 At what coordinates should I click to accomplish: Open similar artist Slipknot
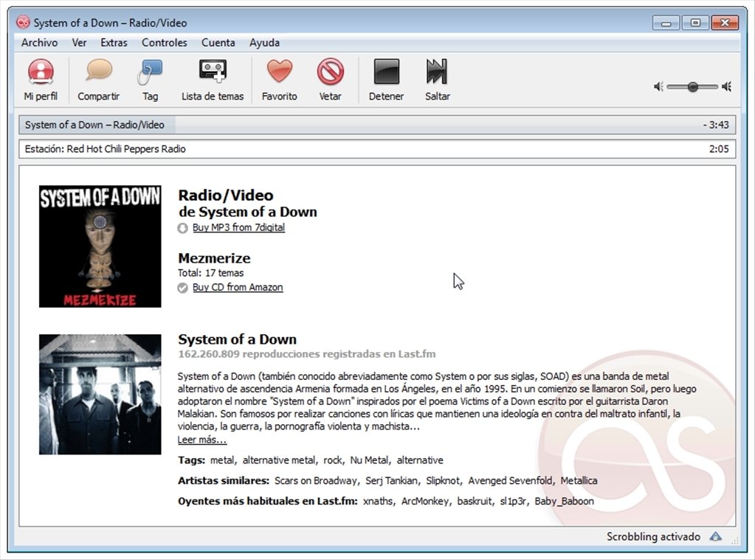[x=443, y=480]
